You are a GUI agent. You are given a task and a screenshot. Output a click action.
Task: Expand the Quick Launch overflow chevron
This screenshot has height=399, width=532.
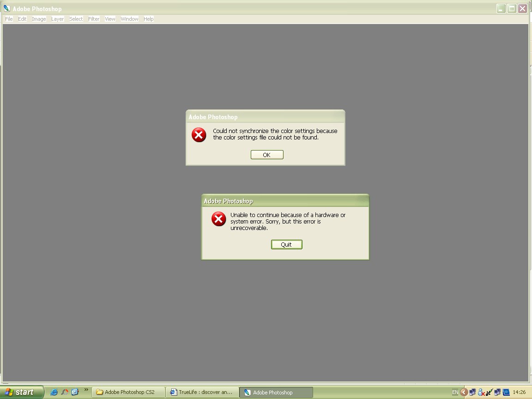point(86,390)
